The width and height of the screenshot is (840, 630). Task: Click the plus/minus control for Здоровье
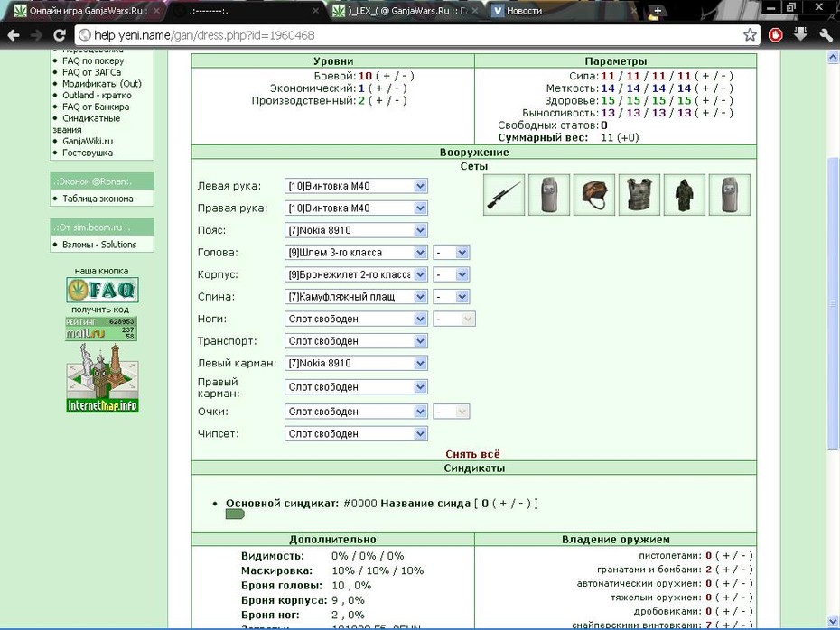[x=714, y=100]
